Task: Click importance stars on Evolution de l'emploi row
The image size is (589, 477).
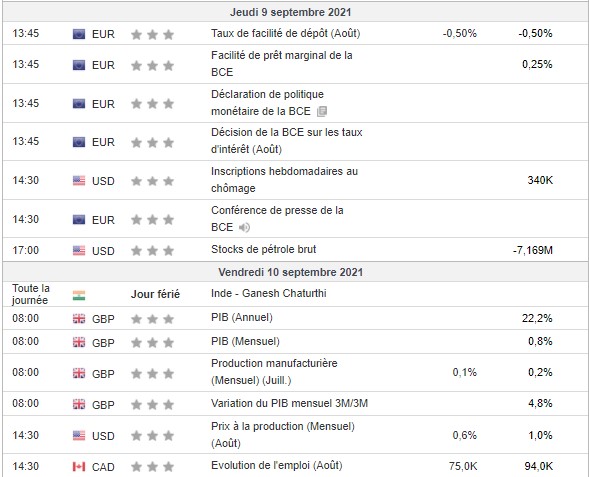Action: click(x=152, y=466)
